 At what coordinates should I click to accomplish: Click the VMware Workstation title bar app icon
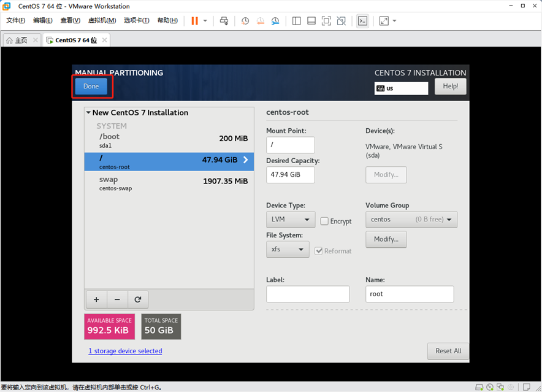click(7, 6)
